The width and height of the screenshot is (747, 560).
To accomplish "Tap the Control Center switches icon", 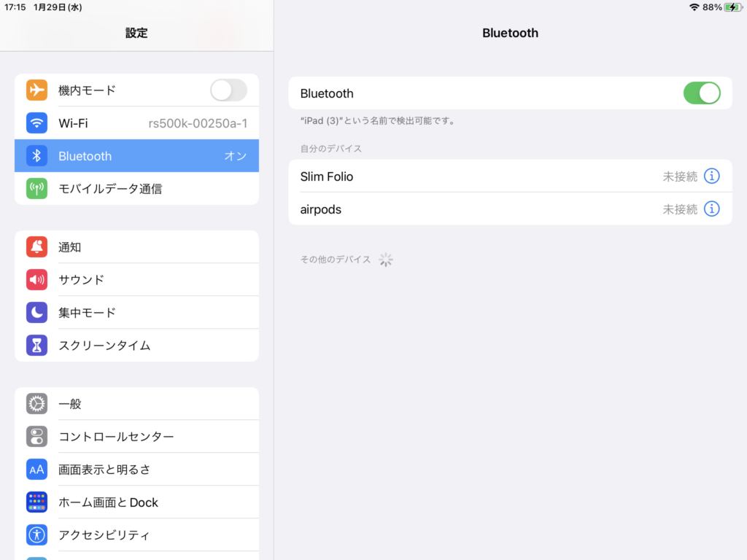I will click(36, 437).
